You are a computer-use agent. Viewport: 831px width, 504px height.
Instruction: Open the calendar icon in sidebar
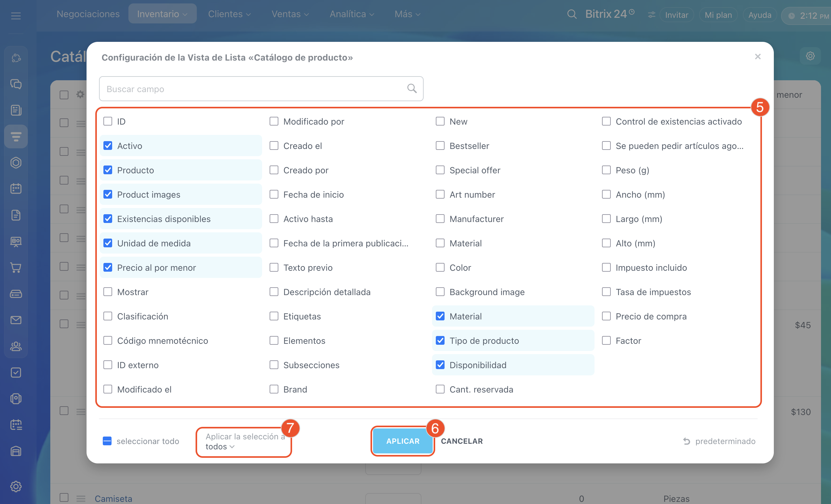point(16,188)
